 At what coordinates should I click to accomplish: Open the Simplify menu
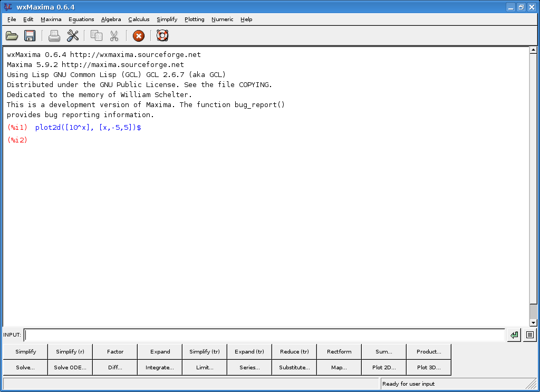(x=167, y=20)
